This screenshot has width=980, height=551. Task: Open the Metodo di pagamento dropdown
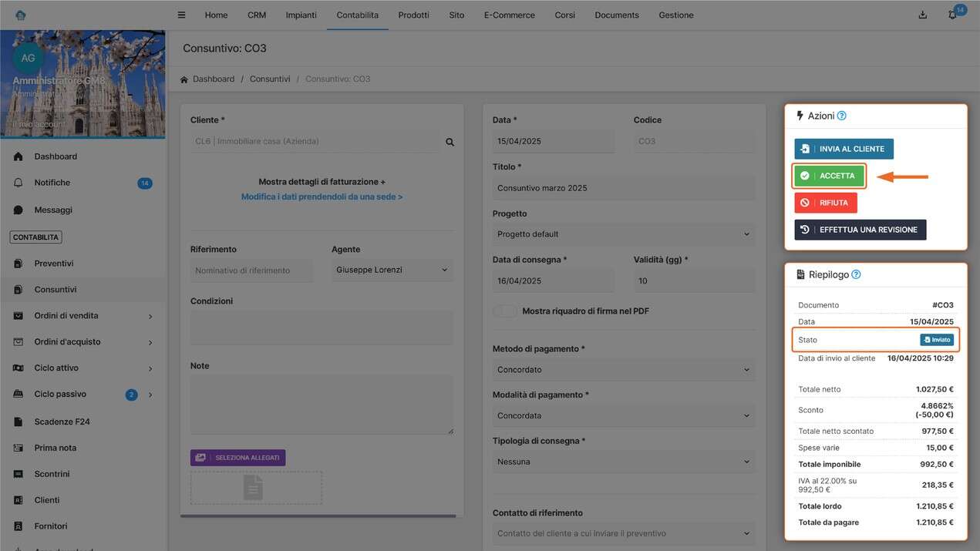click(623, 370)
